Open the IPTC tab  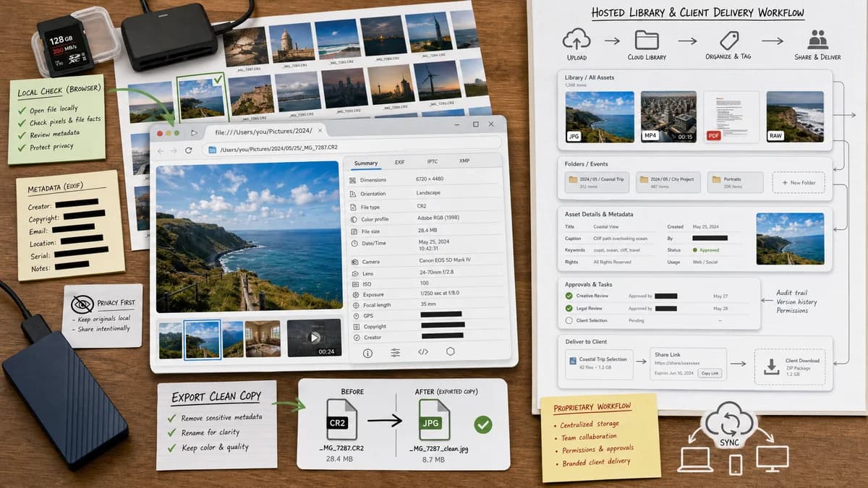pyautogui.click(x=433, y=161)
